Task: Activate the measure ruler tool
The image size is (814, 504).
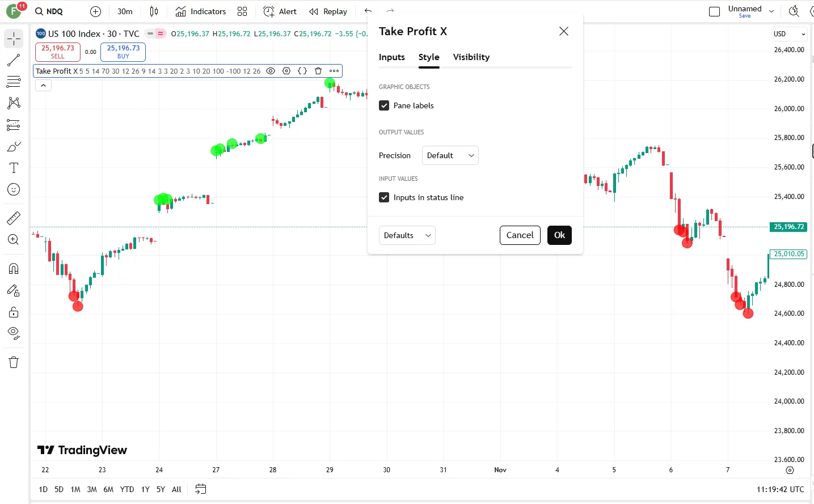Action: pos(14,218)
